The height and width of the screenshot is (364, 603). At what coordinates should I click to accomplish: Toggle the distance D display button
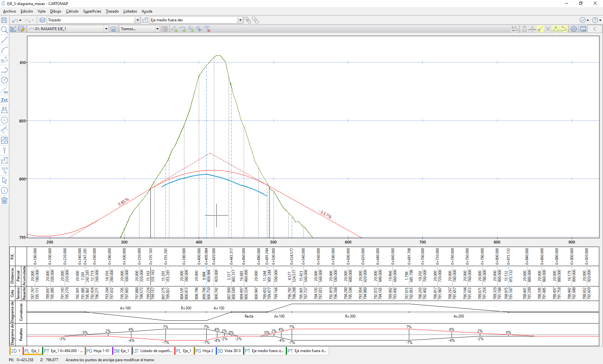point(556,29)
